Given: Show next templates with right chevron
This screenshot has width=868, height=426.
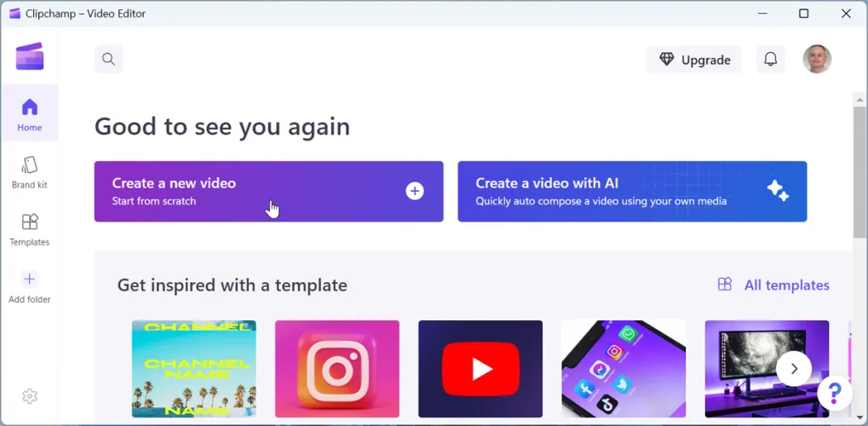Looking at the screenshot, I should click(794, 368).
